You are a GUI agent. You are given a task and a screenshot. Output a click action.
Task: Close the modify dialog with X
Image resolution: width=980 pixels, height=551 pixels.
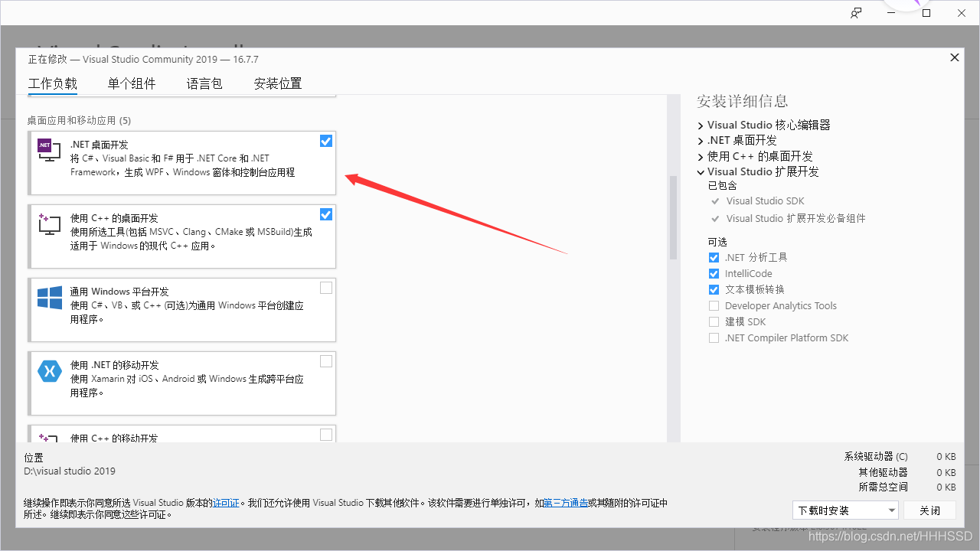954,57
